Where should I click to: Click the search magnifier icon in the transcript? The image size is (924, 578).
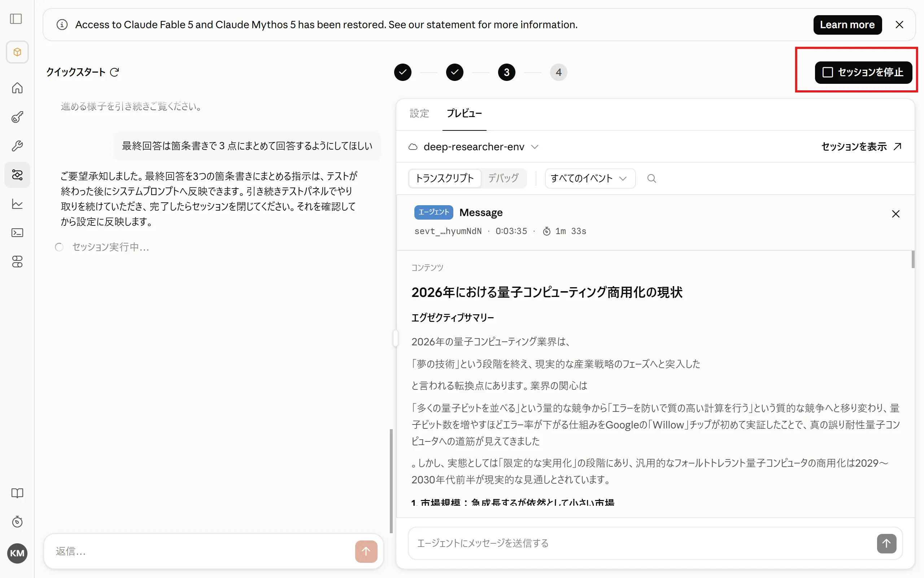click(651, 178)
